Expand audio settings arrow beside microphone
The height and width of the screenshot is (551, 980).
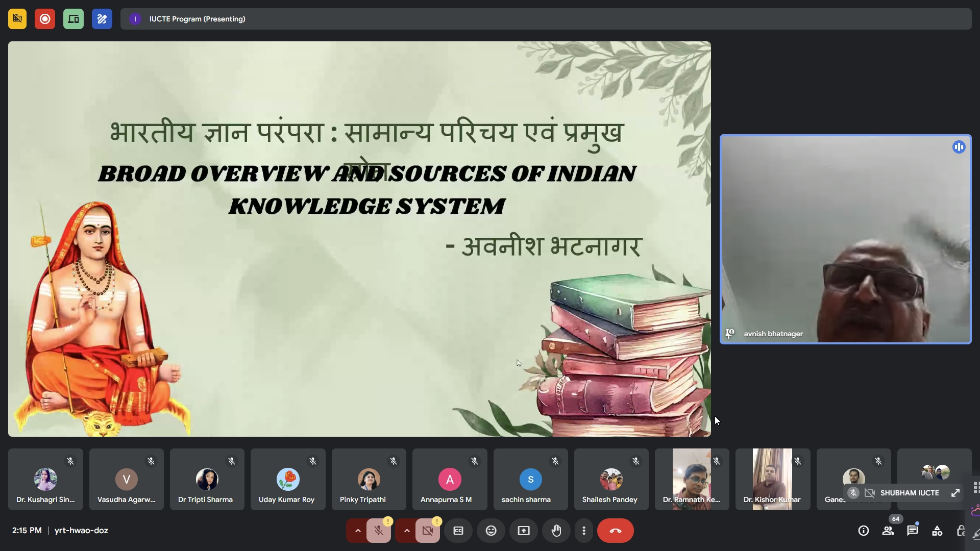[x=358, y=531]
